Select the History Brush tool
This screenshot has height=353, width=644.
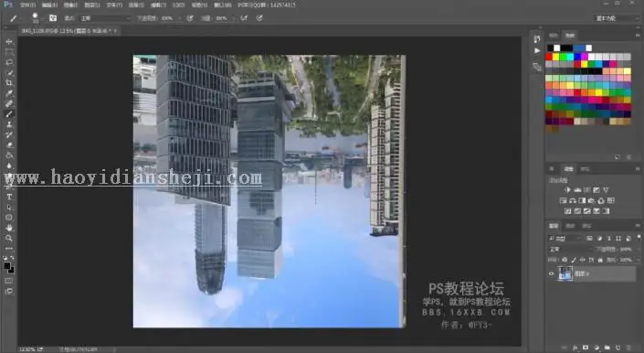point(9,134)
